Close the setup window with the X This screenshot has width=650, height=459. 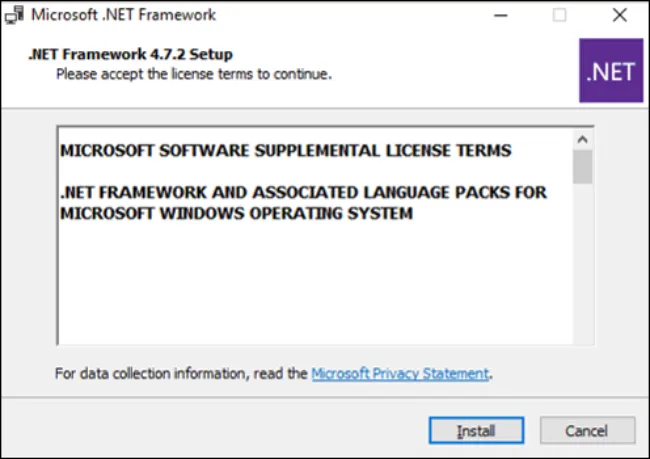click(x=619, y=15)
